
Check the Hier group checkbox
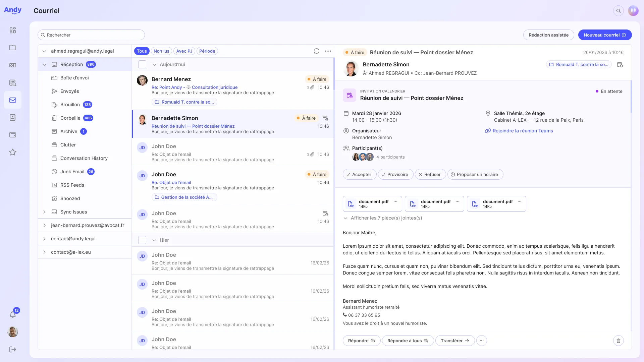(x=142, y=240)
